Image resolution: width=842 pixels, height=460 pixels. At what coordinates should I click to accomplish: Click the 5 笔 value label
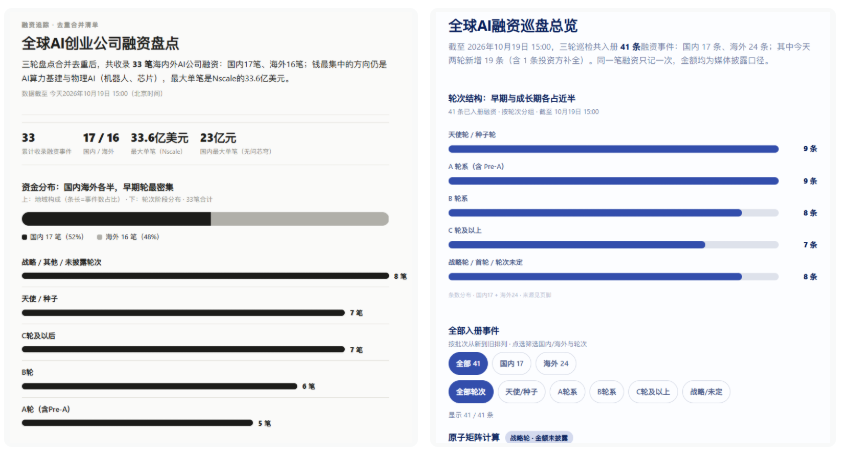265,424
